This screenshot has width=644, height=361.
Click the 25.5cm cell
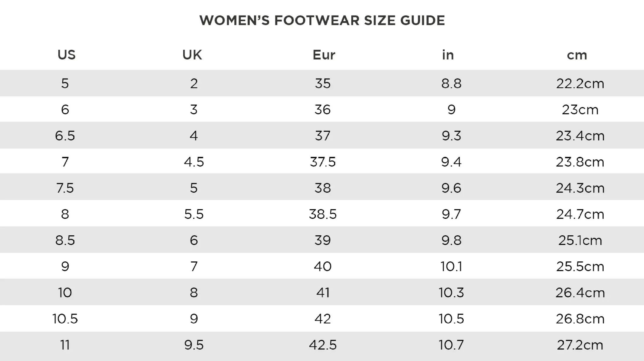pos(580,266)
